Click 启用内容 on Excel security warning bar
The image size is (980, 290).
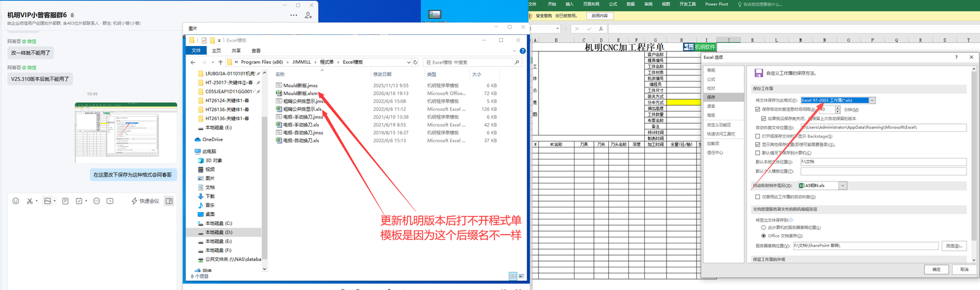pyautogui.click(x=600, y=16)
